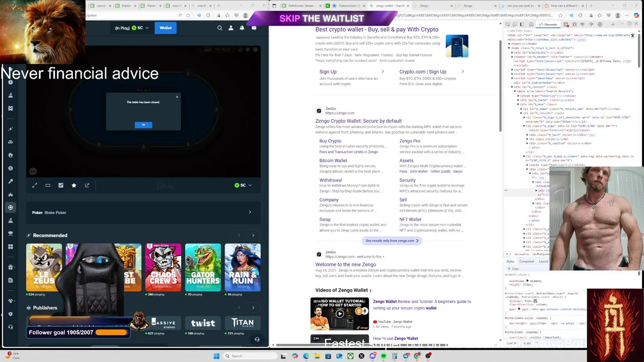Open Welcome to the new Zengo result
Screen dimensions: 644x362
[346, 264]
